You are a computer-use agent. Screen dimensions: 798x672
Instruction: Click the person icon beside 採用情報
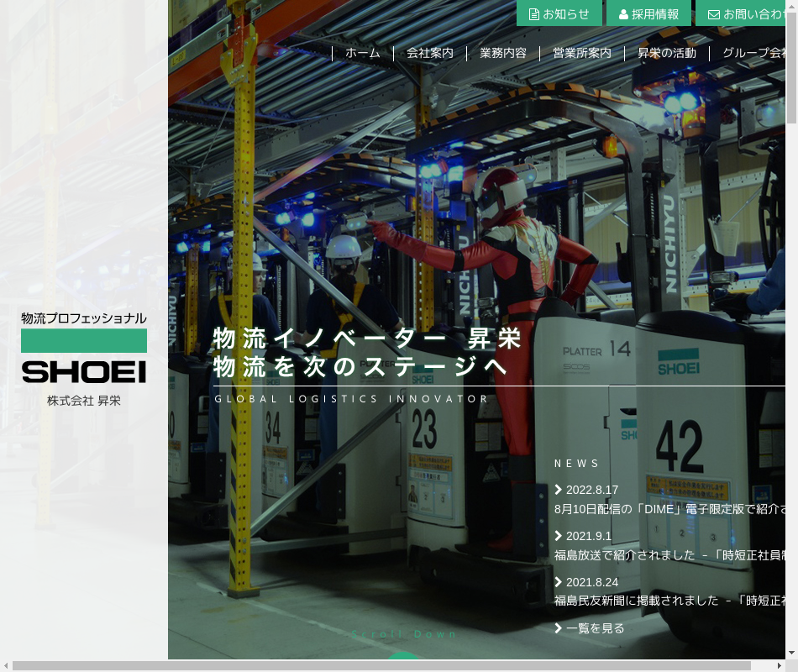pos(623,14)
